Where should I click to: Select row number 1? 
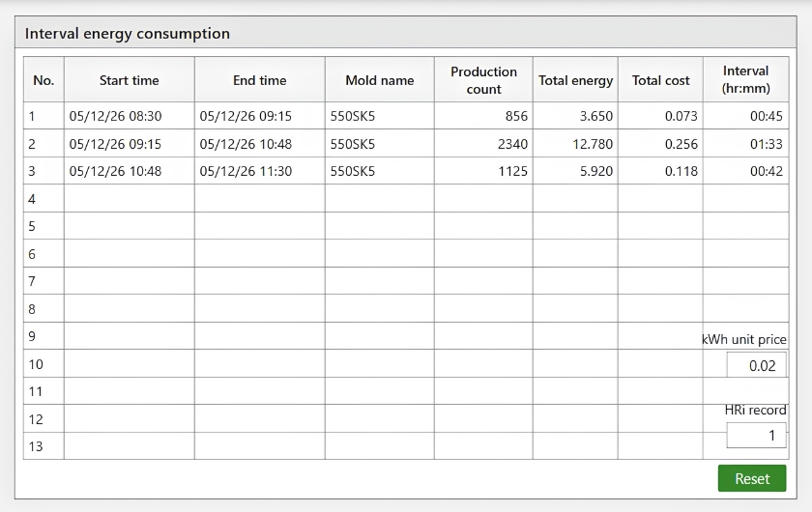click(x=32, y=116)
